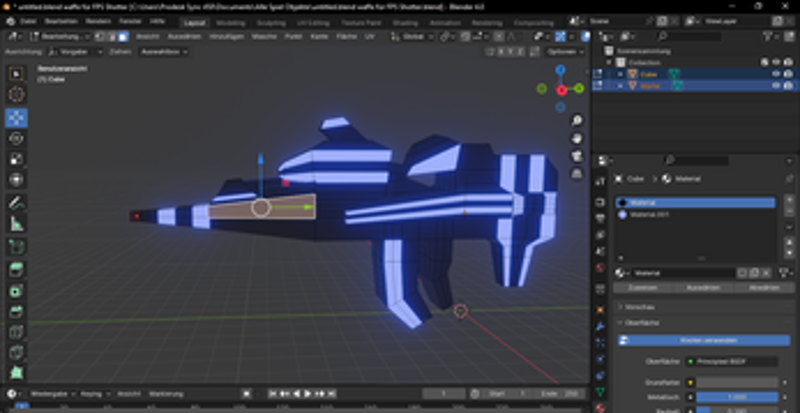Select the Annotate tool
This screenshot has height=413, width=800.
(16, 203)
